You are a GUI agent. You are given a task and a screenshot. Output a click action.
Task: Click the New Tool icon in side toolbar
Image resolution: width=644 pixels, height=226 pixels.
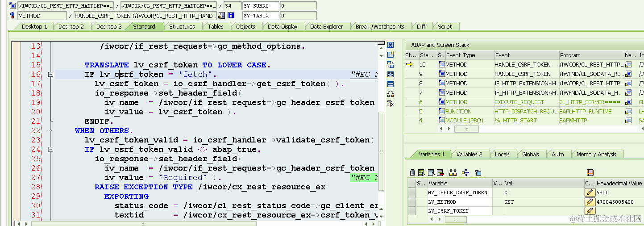[x=391, y=54]
